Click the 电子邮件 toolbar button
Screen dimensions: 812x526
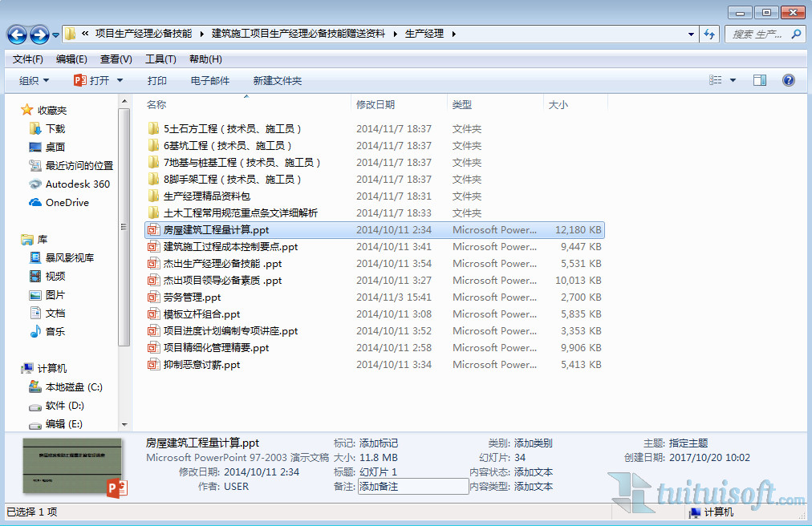click(209, 80)
